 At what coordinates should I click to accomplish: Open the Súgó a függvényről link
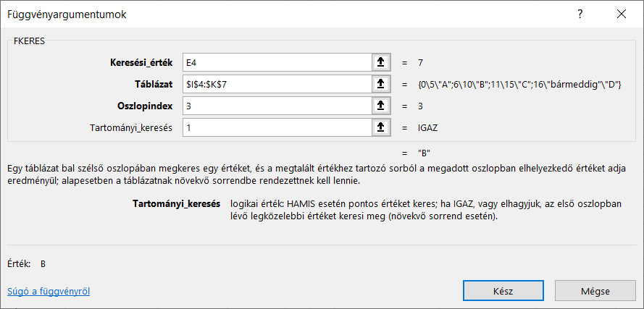pos(49,292)
